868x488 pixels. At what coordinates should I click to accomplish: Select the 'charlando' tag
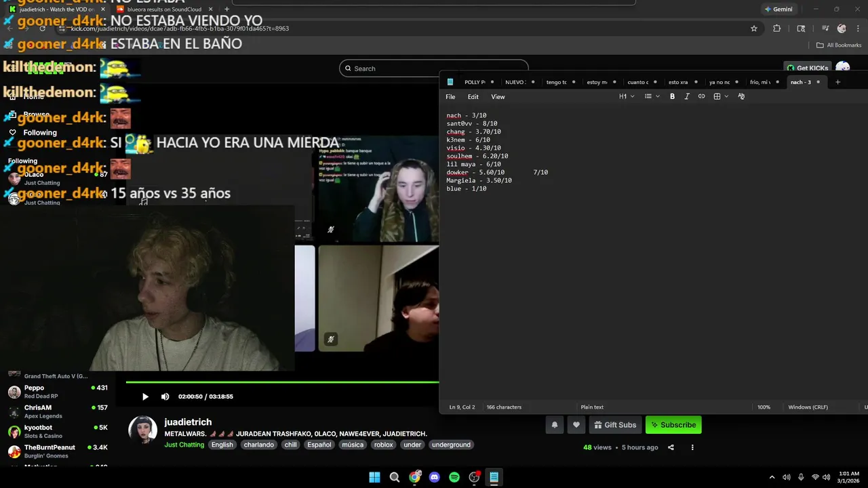[259, 445]
